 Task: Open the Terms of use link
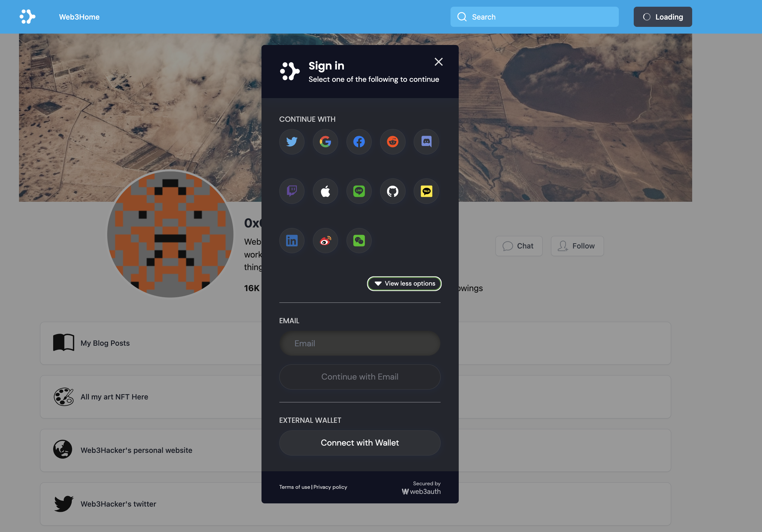tap(295, 487)
